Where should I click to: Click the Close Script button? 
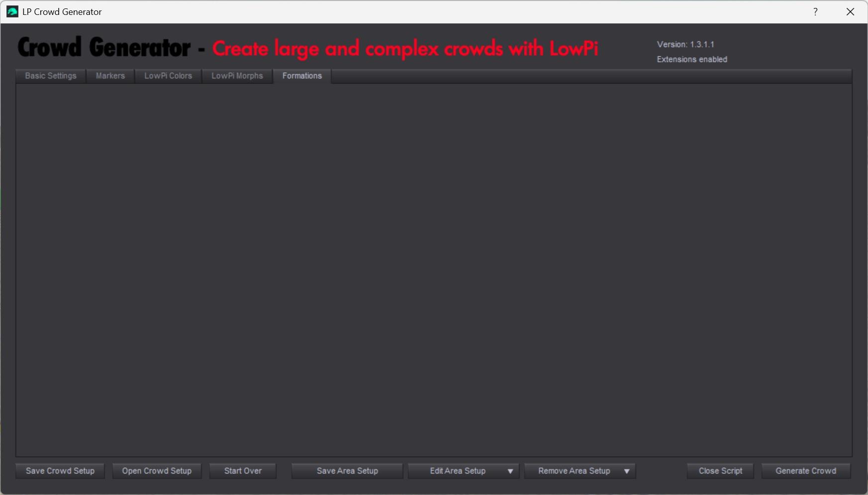pos(720,471)
